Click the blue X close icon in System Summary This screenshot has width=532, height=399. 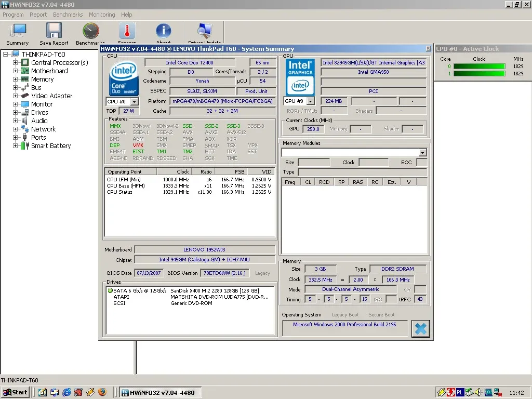(x=421, y=328)
